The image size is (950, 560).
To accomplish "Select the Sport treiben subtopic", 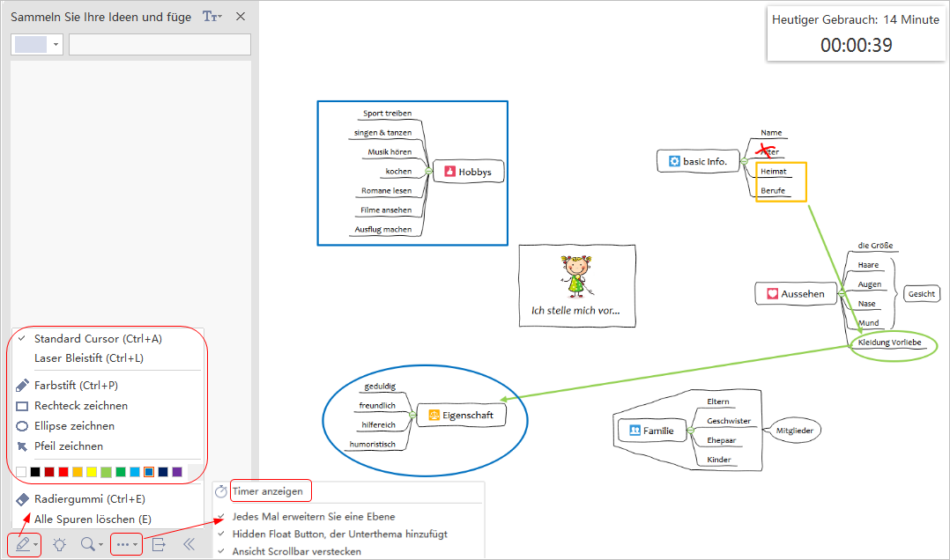I will pyautogui.click(x=387, y=114).
